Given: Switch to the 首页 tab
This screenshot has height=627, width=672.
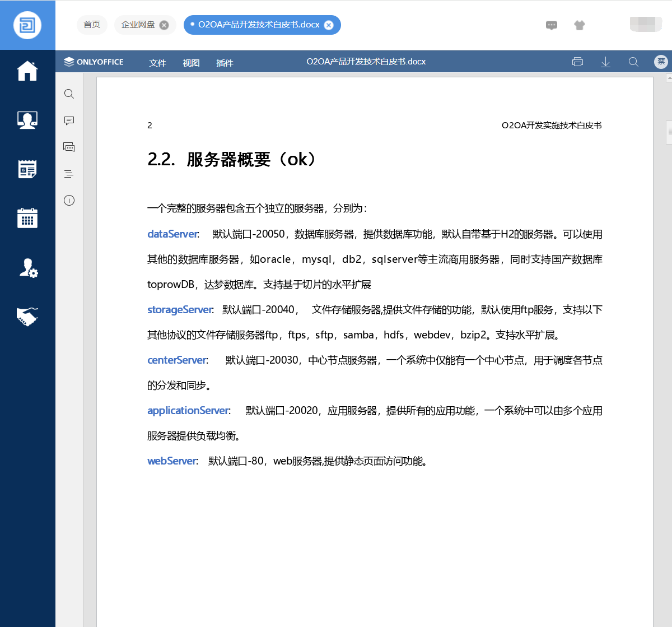Looking at the screenshot, I should click(92, 25).
